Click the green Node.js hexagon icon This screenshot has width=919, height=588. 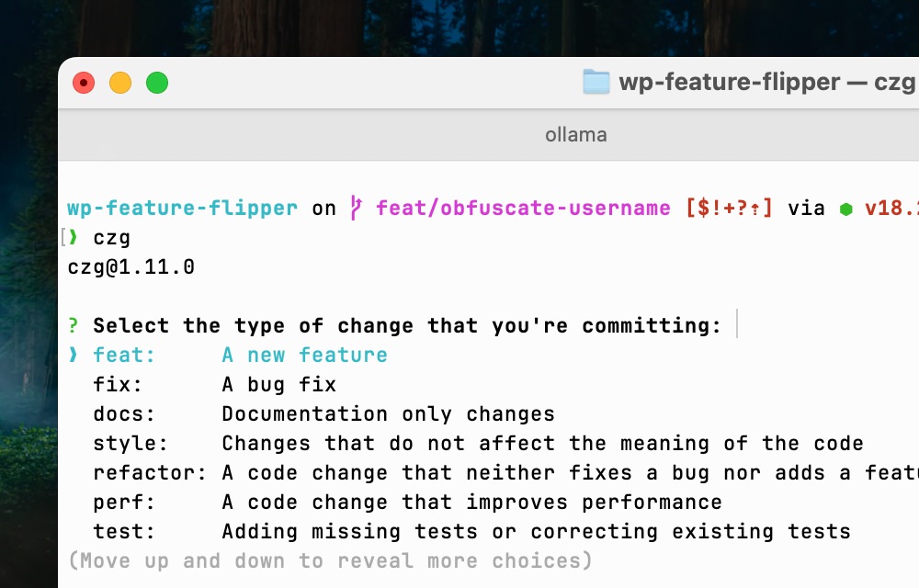click(x=845, y=209)
